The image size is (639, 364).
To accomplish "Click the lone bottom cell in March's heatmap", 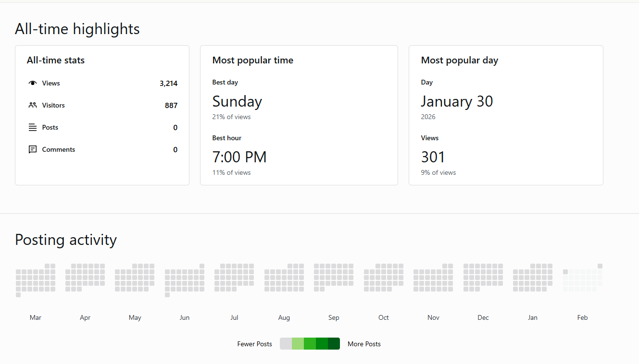I will click(18, 295).
